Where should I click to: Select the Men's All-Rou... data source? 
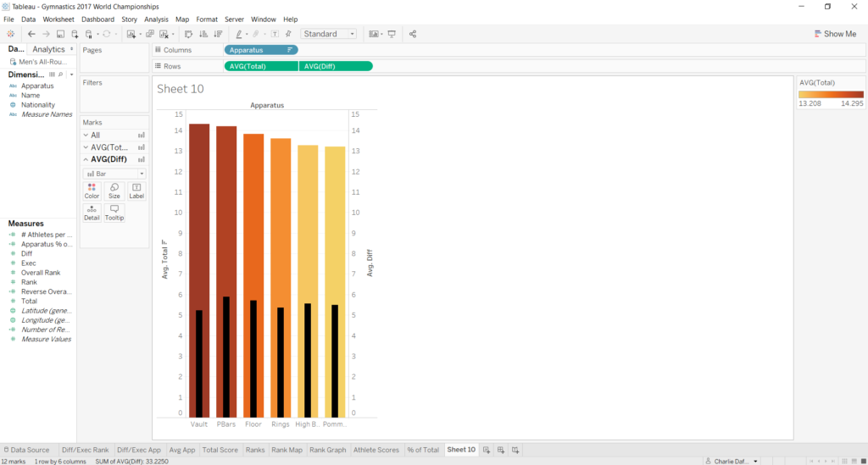(38, 62)
